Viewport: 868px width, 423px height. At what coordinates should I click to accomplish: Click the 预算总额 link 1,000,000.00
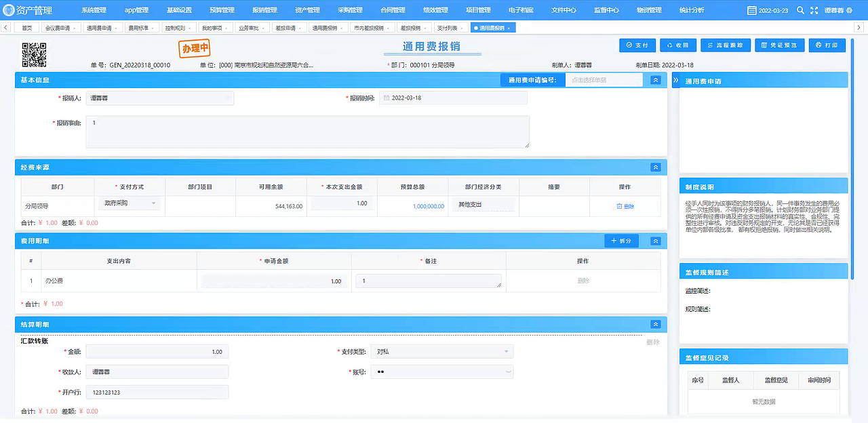428,206
